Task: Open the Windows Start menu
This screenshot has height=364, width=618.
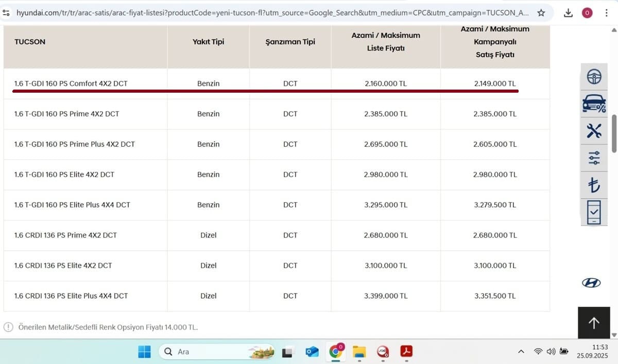Action: point(144,352)
